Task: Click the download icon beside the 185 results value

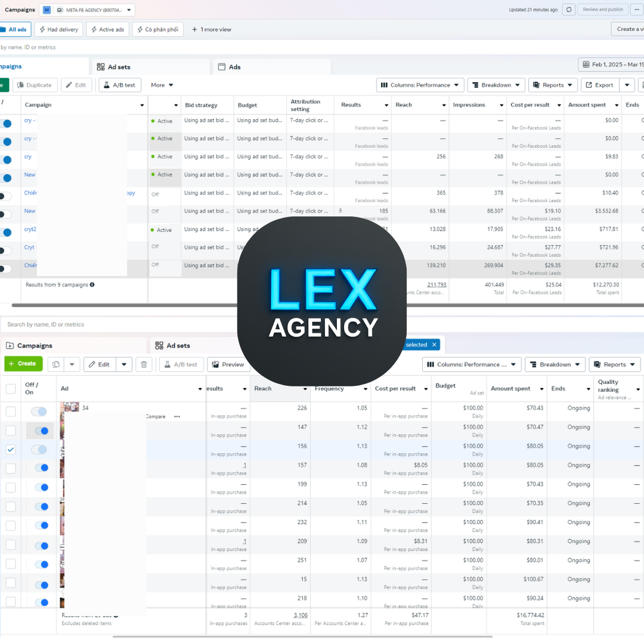Action: coord(340,210)
